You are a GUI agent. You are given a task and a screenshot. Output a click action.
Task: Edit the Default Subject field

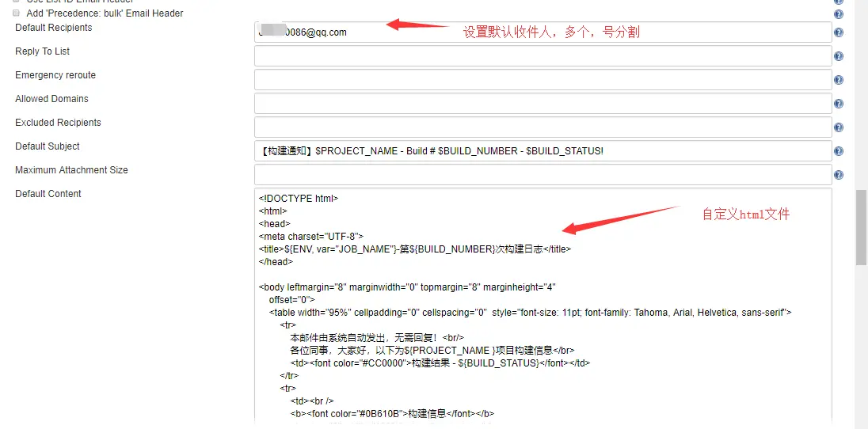pyautogui.click(x=543, y=151)
